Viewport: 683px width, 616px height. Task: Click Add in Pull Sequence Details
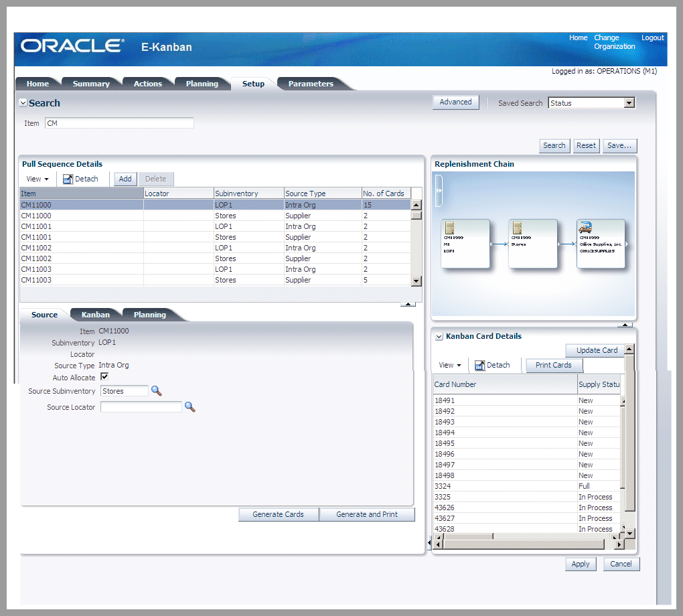(125, 179)
